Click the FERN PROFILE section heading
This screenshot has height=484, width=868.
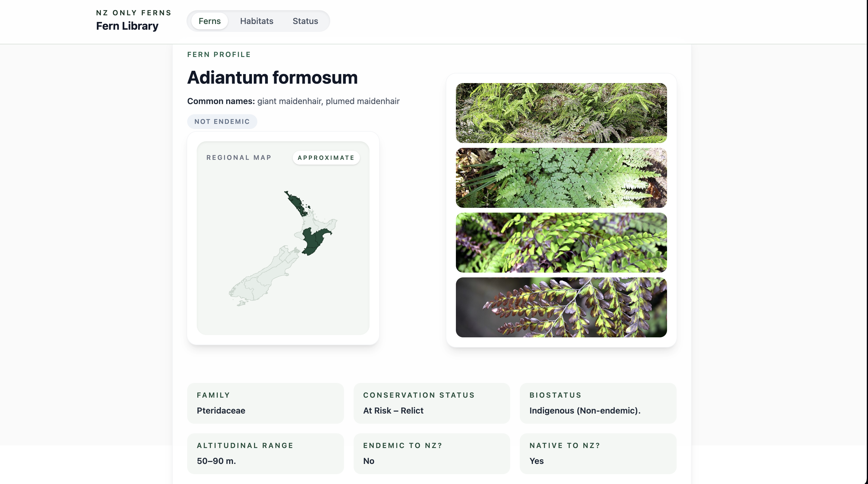click(x=219, y=54)
